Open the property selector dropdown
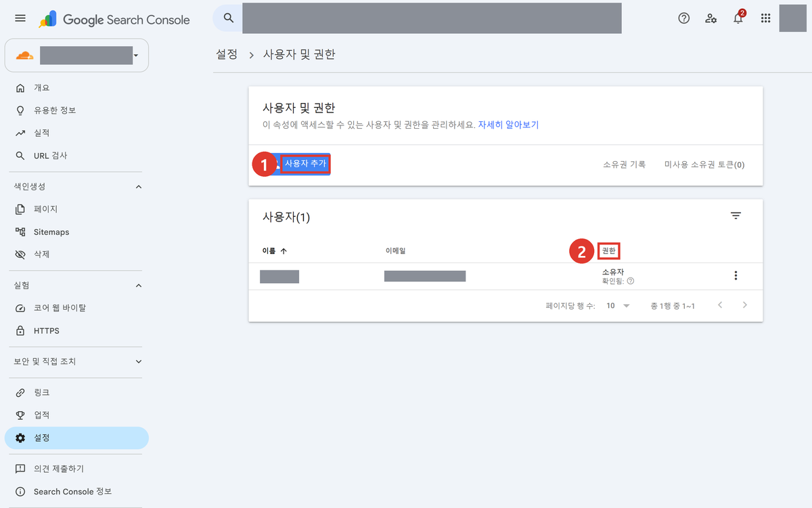Image resolution: width=812 pixels, height=508 pixels. tap(76, 55)
